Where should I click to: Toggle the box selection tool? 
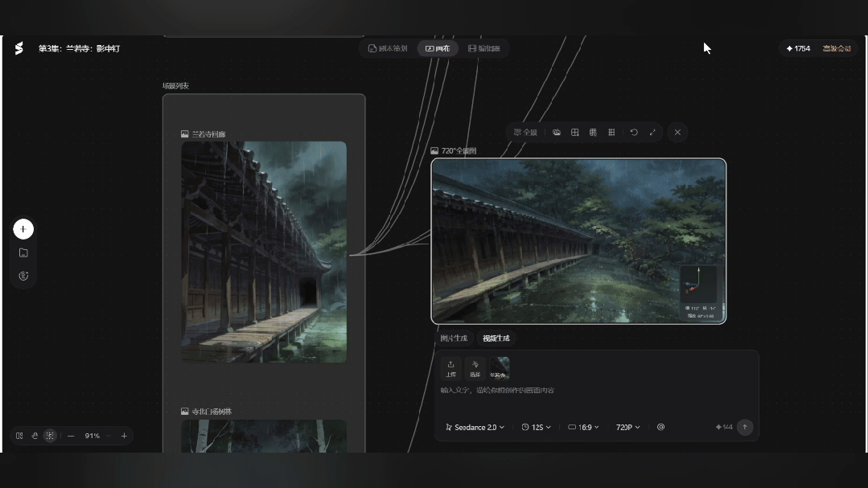coord(50,436)
